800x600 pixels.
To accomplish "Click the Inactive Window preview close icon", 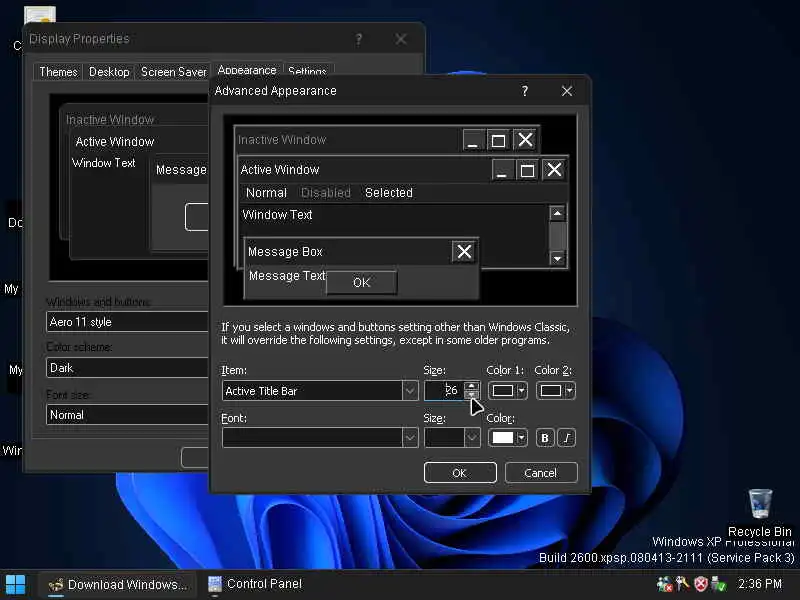I will pos(526,140).
